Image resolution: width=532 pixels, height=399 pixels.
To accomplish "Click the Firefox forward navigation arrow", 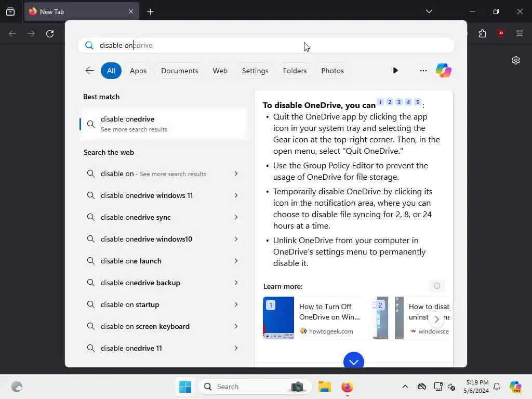I will click(x=31, y=34).
